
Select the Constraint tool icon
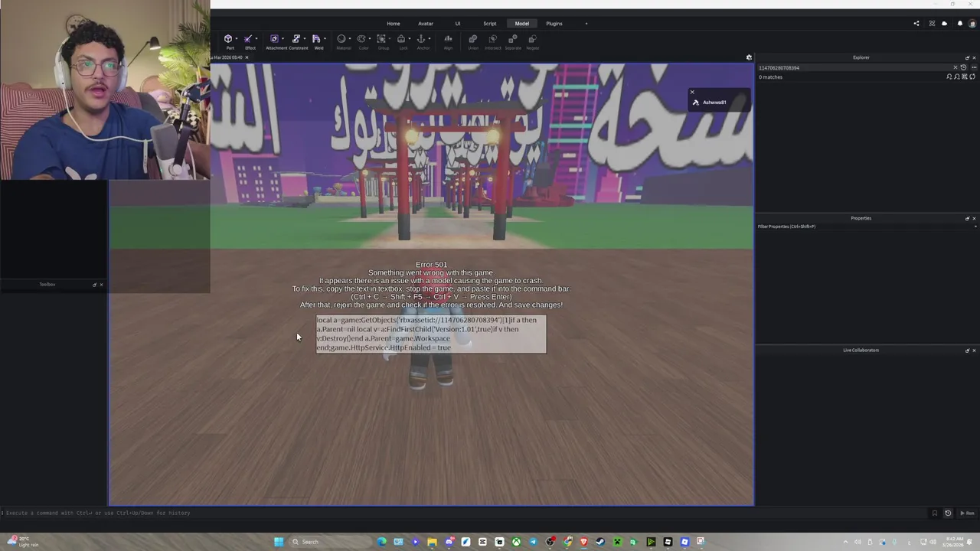click(296, 39)
